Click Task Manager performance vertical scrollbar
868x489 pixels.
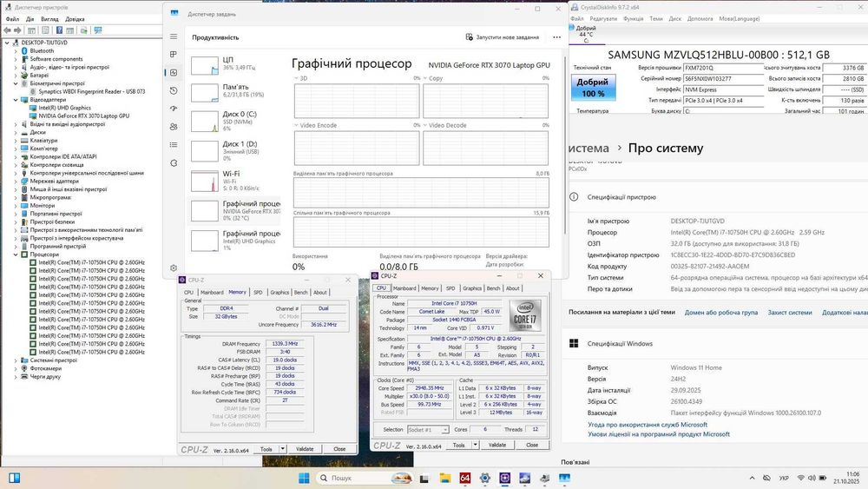pos(565,144)
